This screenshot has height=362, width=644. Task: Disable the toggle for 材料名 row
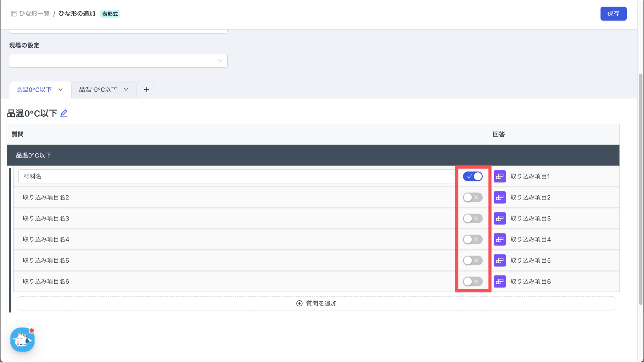[472, 176]
